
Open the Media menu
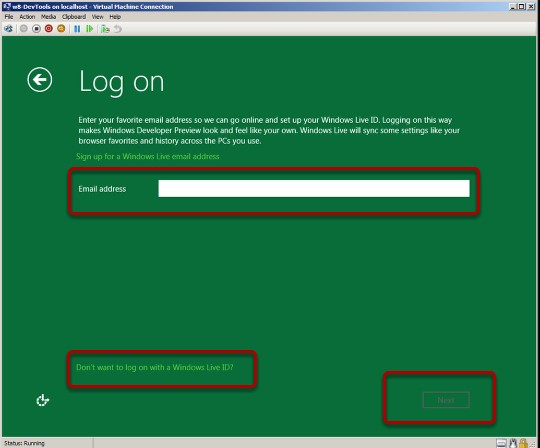48,17
